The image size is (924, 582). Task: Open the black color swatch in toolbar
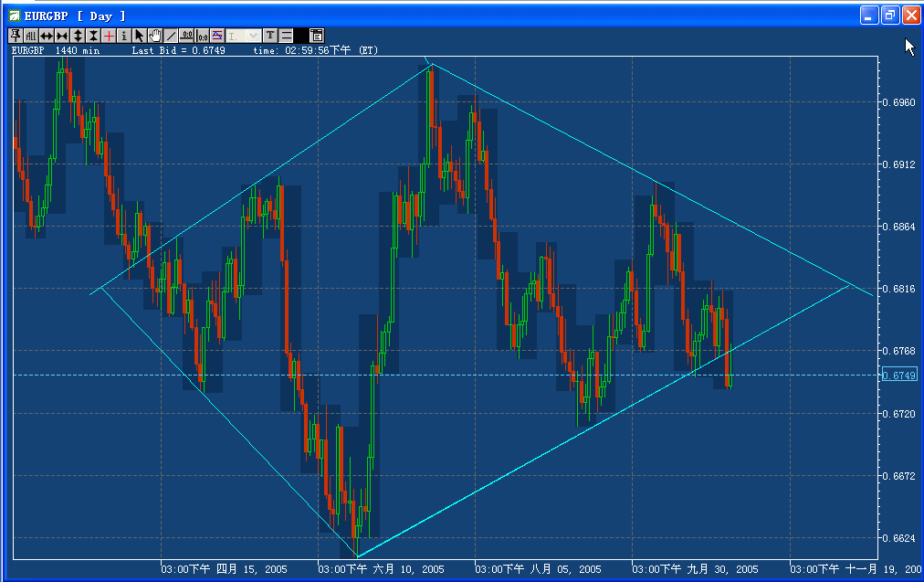click(x=300, y=36)
